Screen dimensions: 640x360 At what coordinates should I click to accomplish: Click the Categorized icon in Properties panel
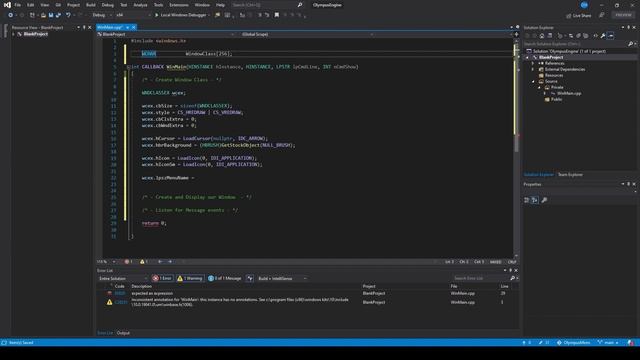[527, 200]
